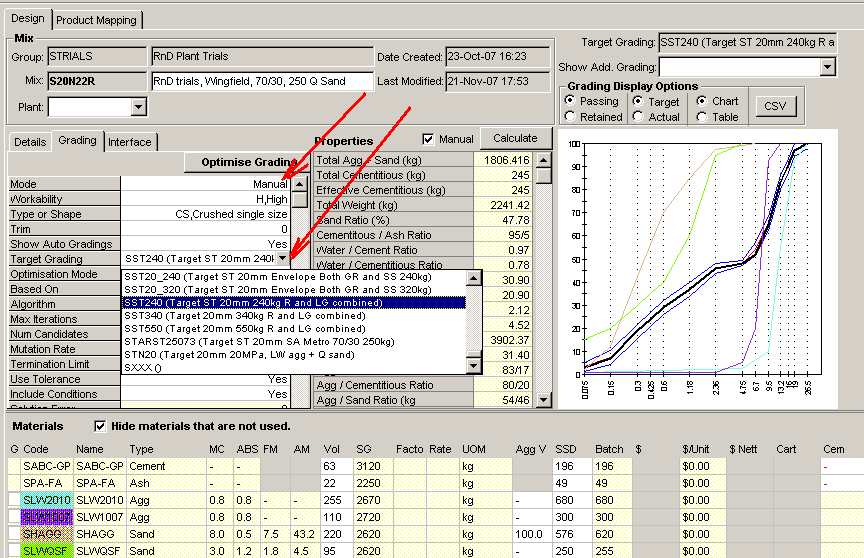Viewport: 864px width, 558px height.
Task: Export grading using the CSV button
Action: [x=775, y=107]
